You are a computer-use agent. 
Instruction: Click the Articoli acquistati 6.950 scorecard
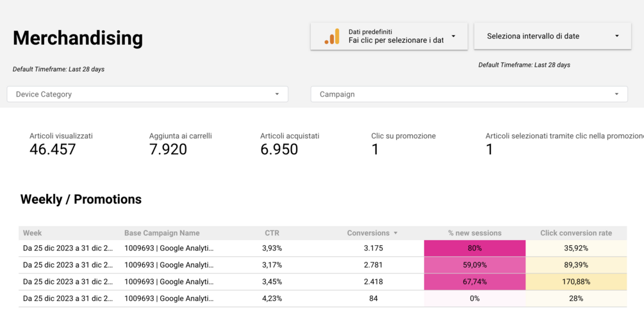tap(290, 145)
